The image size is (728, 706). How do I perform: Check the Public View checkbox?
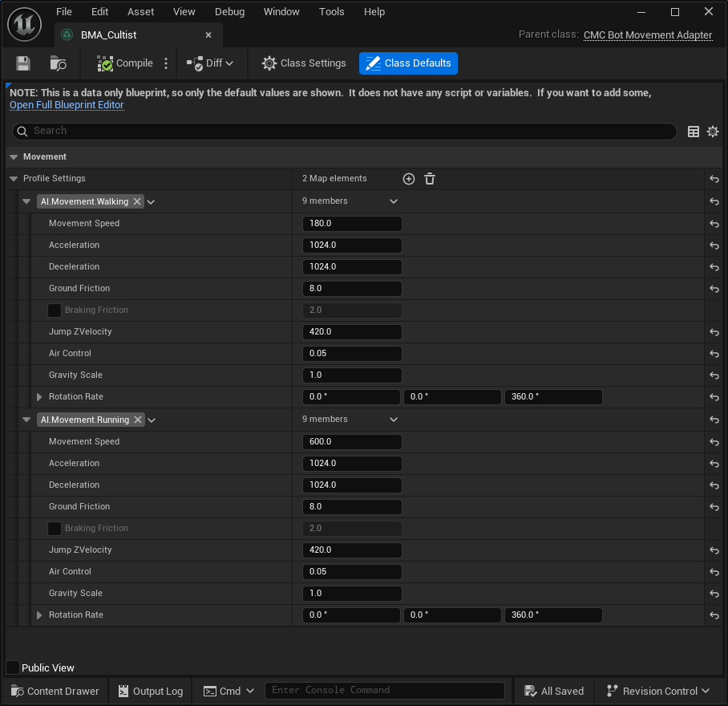click(12, 667)
